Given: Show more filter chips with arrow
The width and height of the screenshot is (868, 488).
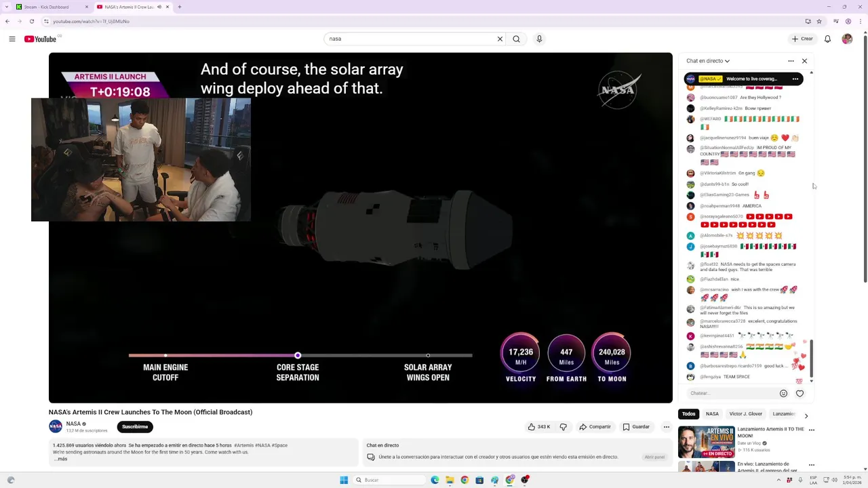Looking at the screenshot, I should point(806,415).
